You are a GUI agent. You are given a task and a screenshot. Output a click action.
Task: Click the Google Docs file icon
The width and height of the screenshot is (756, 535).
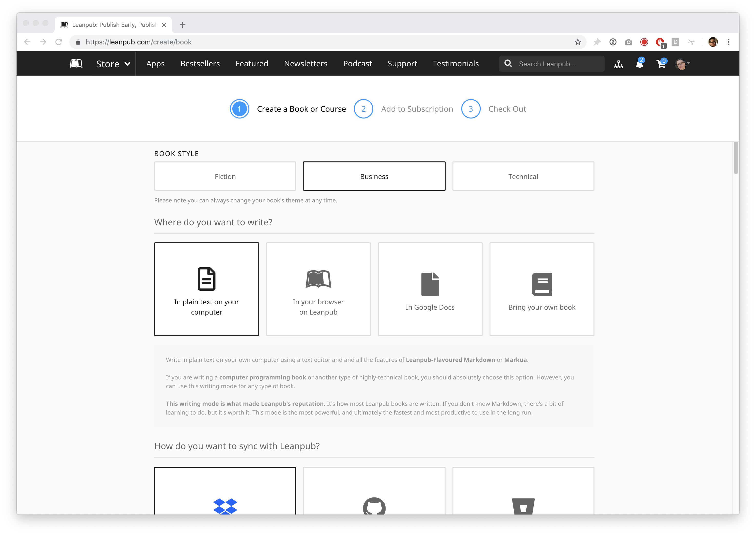click(x=430, y=284)
